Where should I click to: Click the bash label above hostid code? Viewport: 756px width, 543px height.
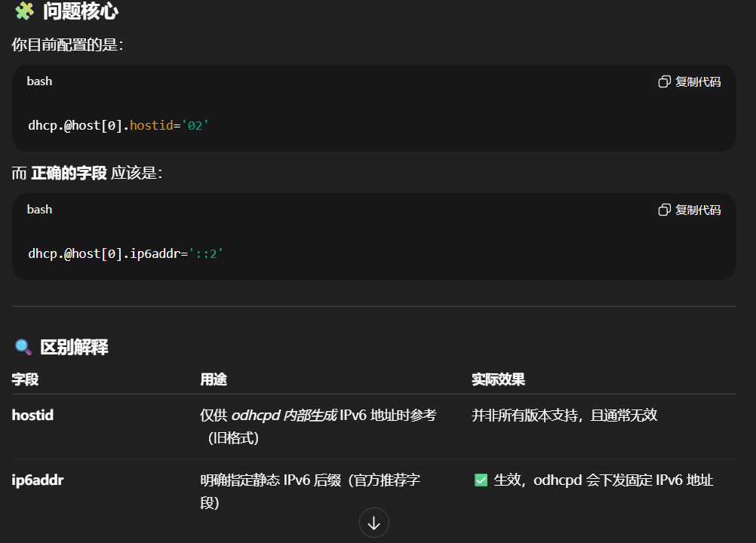click(x=39, y=81)
